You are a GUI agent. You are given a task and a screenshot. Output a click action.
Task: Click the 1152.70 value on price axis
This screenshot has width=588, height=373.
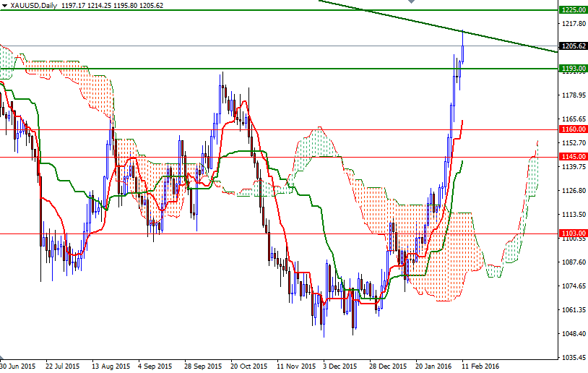[574, 142]
